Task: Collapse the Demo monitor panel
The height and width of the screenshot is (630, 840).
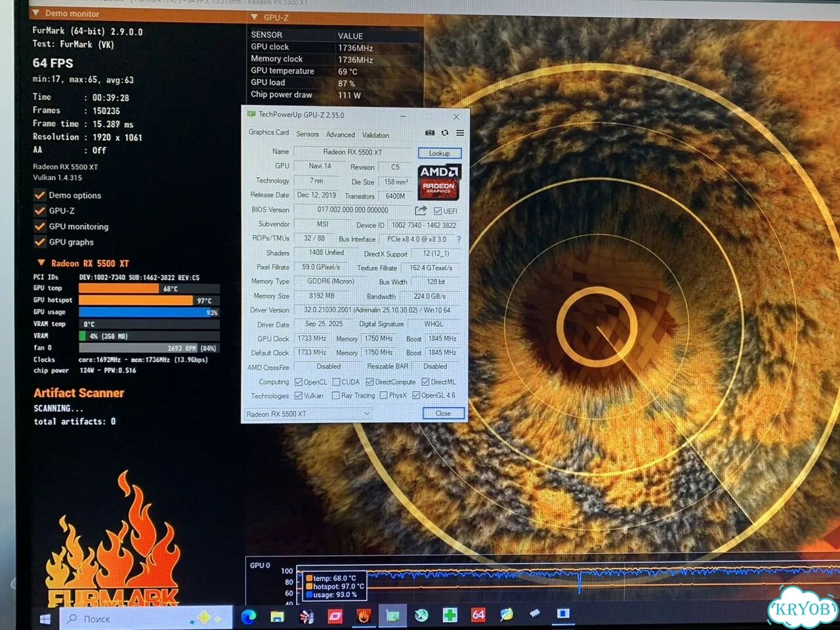Action: point(35,13)
